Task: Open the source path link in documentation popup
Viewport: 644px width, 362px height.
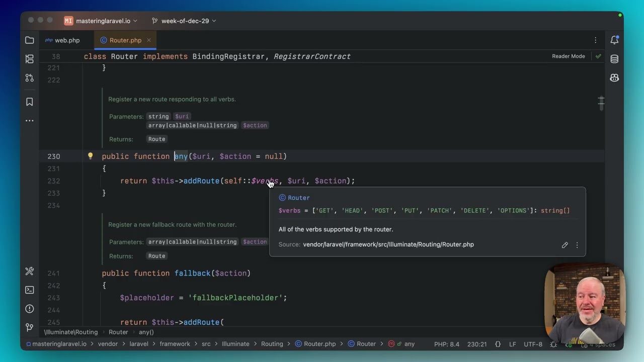Action: click(x=388, y=245)
